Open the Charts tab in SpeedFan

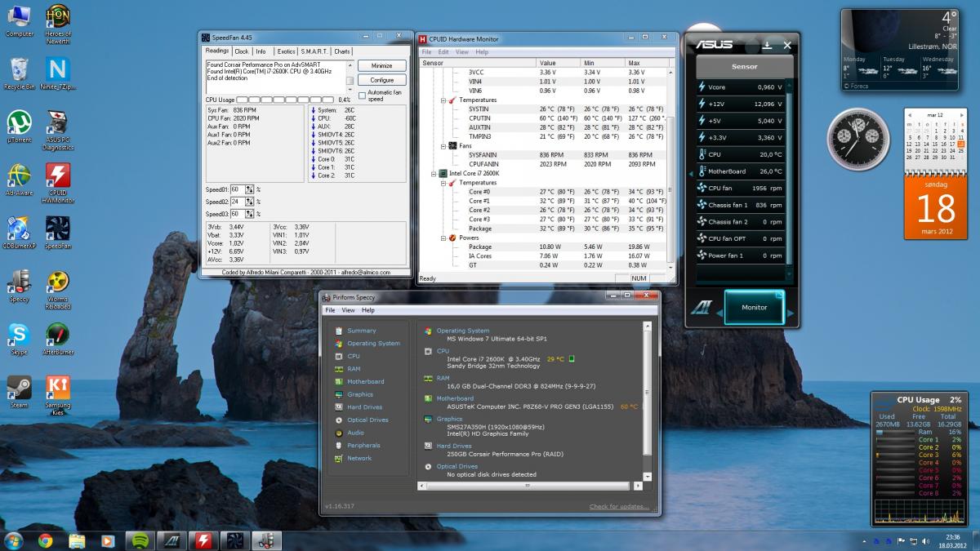pos(342,51)
